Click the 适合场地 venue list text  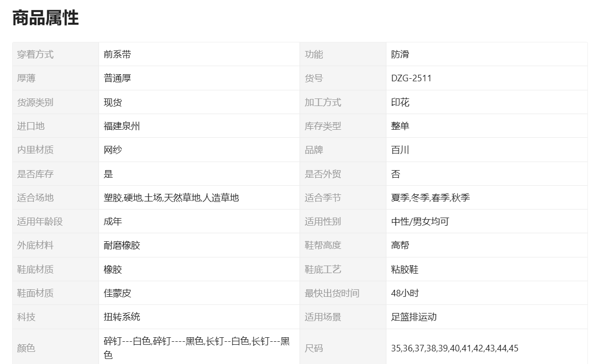pos(171,198)
